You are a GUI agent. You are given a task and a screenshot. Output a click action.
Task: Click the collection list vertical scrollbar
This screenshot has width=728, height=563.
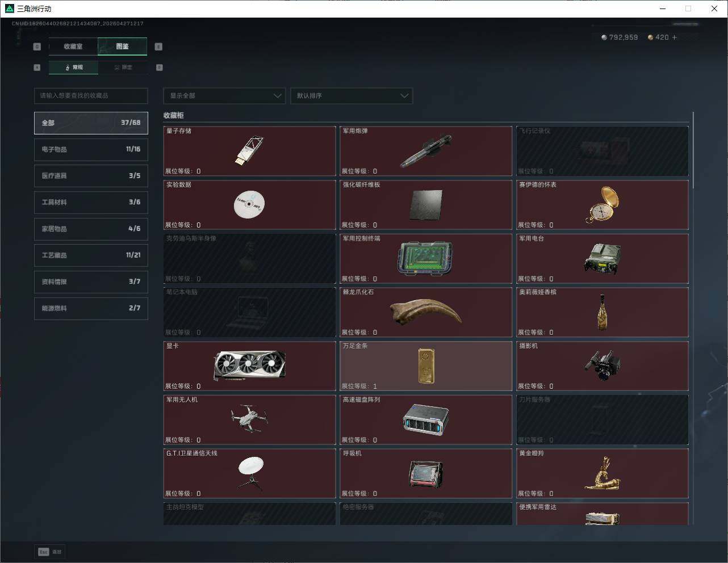click(693, 150)
